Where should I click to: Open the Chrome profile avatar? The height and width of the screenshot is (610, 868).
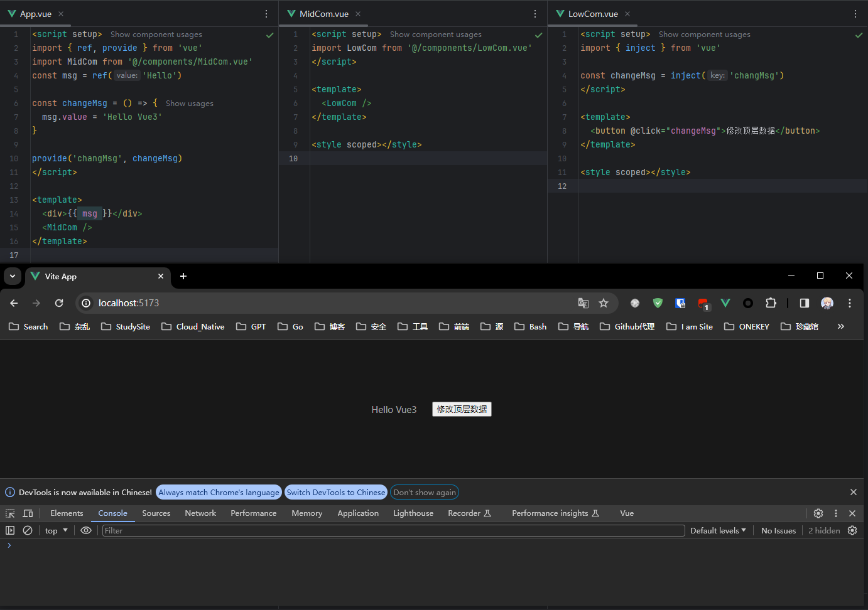pos(827,303)
